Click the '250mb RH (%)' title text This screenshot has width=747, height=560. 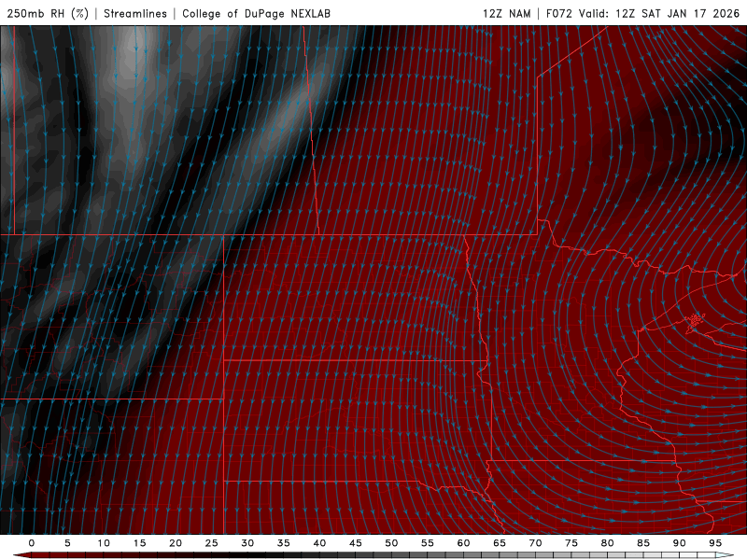[48, 13]
